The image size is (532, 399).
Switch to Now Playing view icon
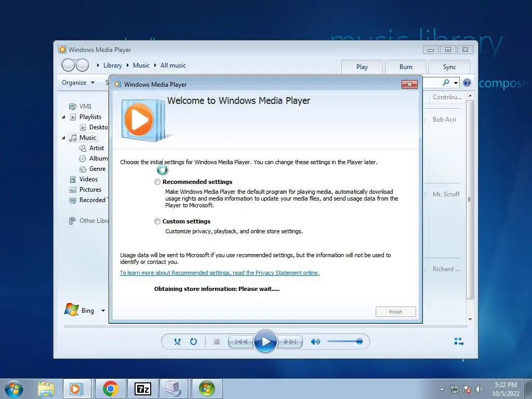tap(459, 341)
